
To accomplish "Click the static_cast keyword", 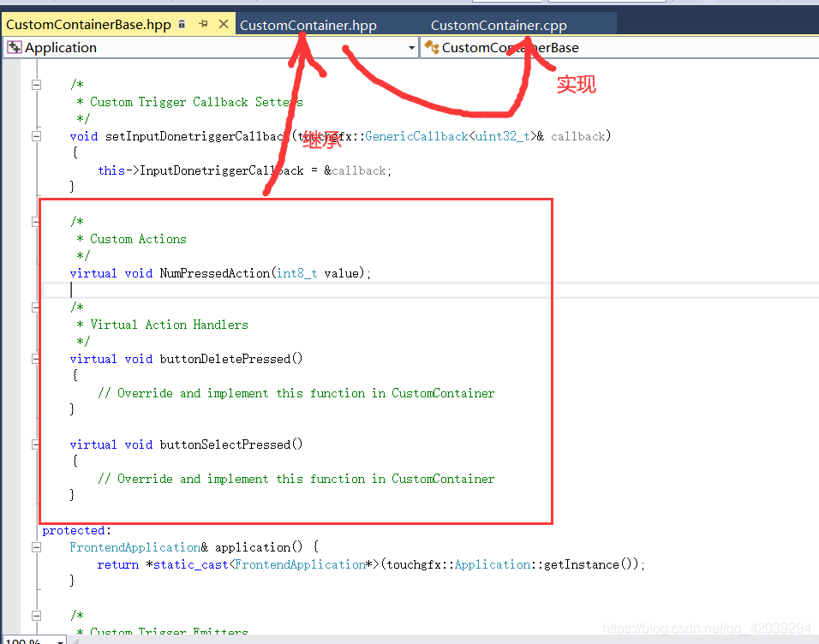I will coord(191,564).
